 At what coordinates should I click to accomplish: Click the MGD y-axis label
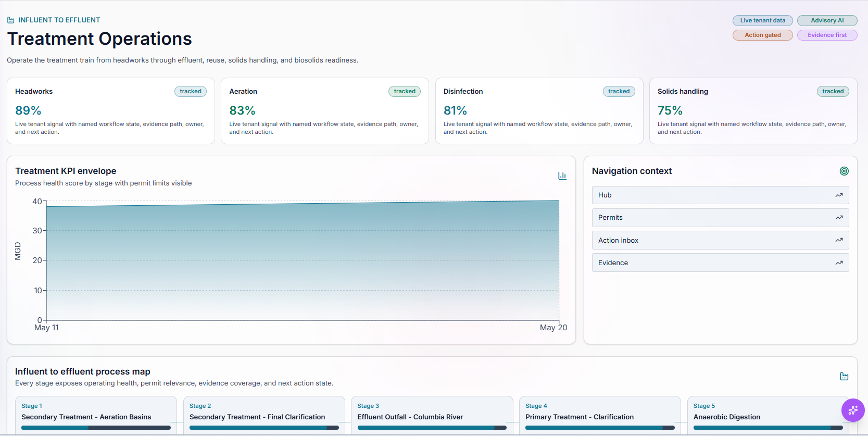click(x=18, y=251)
